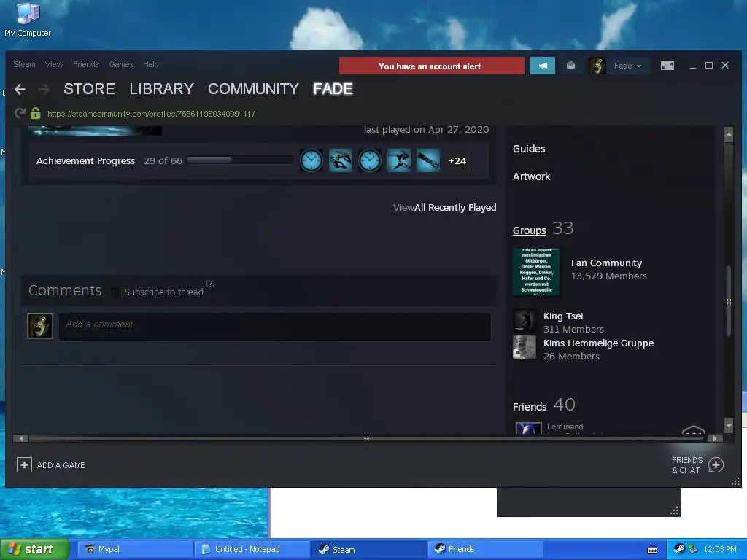Go to the FADE profile tab

333,88
